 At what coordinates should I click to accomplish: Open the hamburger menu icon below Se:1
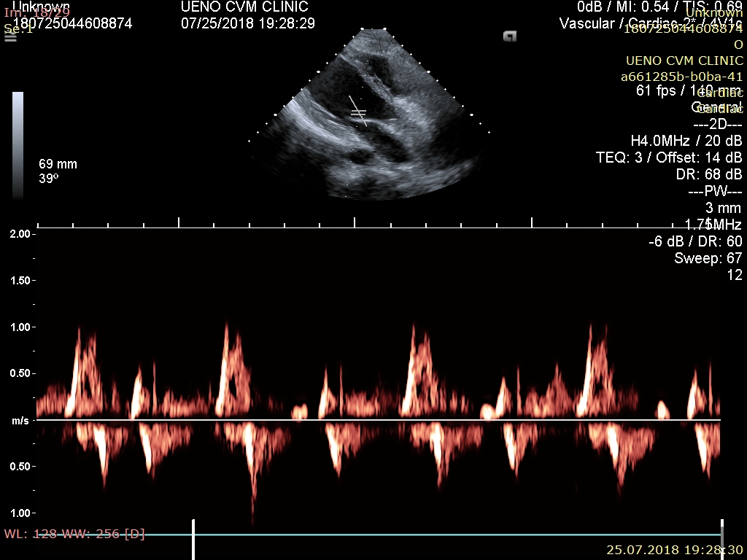point(10,38)
